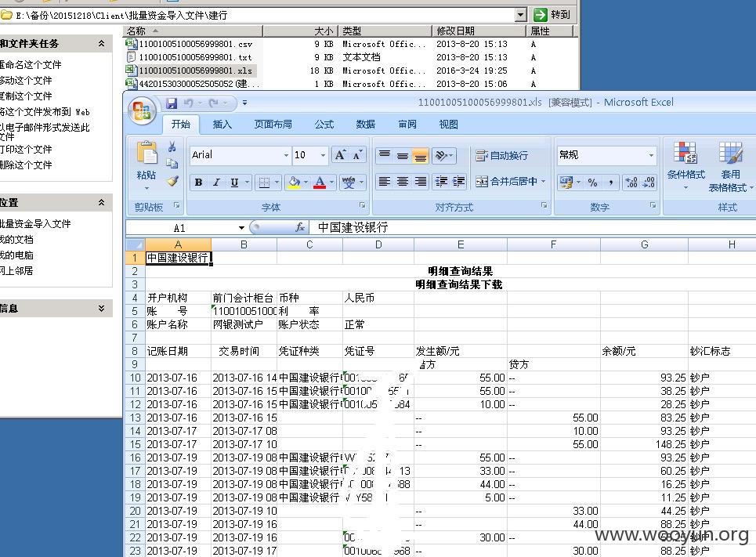Select top vertical align icon
The height and width of the screenshot is (557, 756).
385,155
